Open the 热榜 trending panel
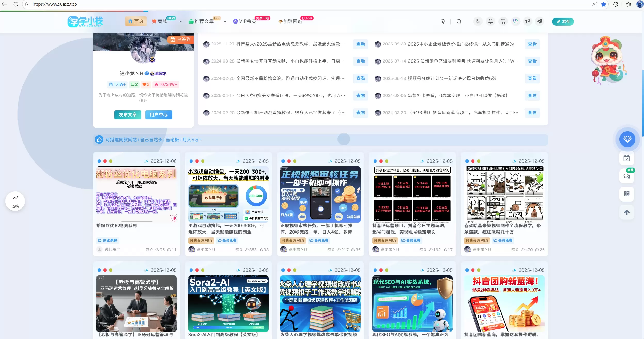Screen dimensions: 644x339 point(15,201)
